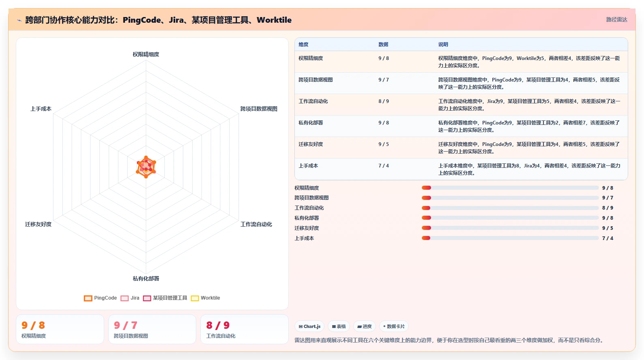
Task: Click the 迁移友好度 progress bar
Action: pos(510,228)
